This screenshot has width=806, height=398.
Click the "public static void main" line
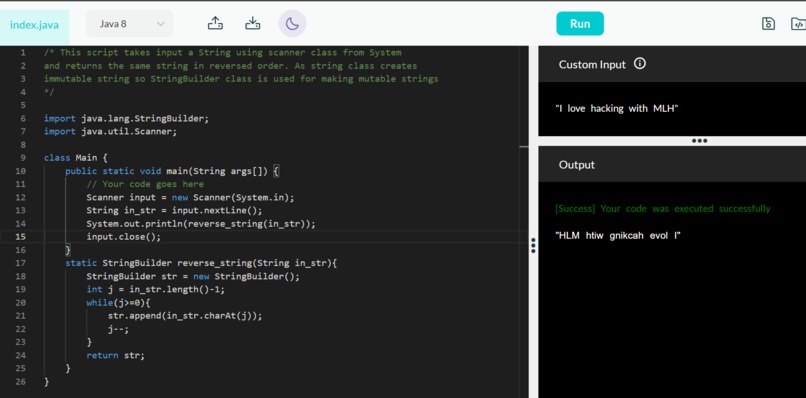click(172, 171)
